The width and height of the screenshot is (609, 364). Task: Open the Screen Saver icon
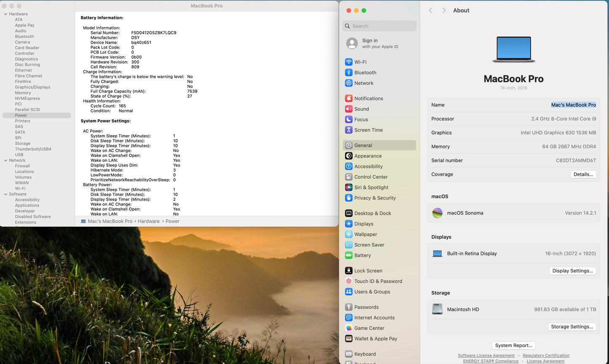[349, 245]
